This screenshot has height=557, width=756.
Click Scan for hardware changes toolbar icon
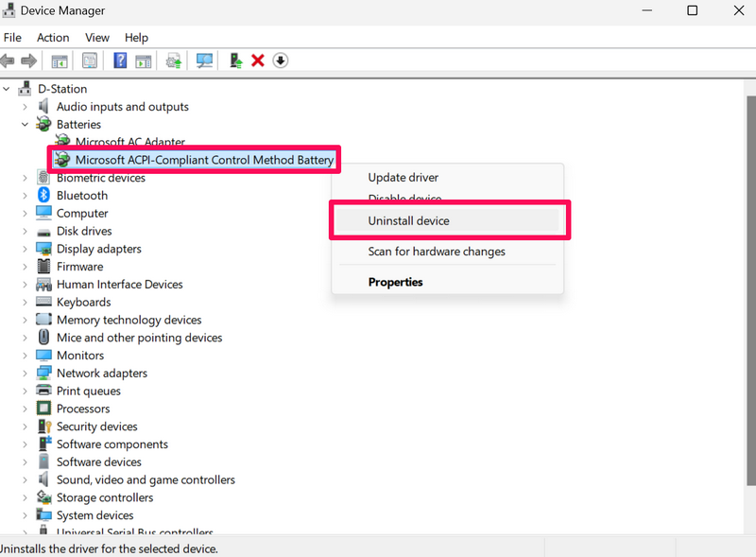click(204, 61)
